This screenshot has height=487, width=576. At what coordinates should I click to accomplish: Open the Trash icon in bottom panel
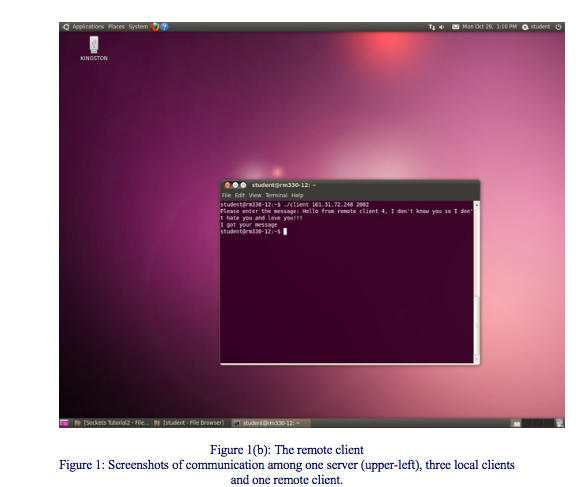559,423
